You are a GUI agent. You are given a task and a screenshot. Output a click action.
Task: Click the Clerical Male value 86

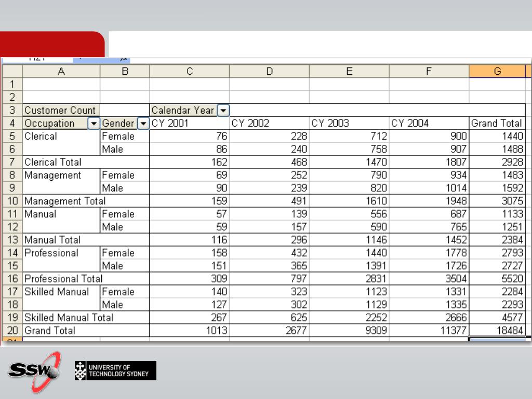(x=189, y=149)
